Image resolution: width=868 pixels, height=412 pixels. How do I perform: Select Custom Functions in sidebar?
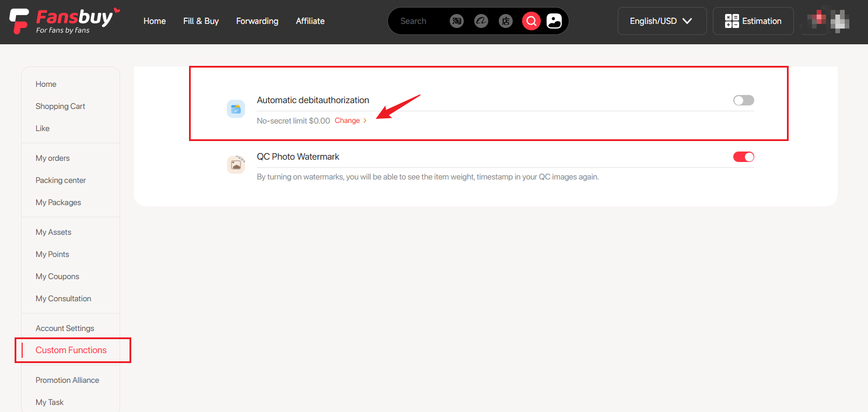[71, 350]
